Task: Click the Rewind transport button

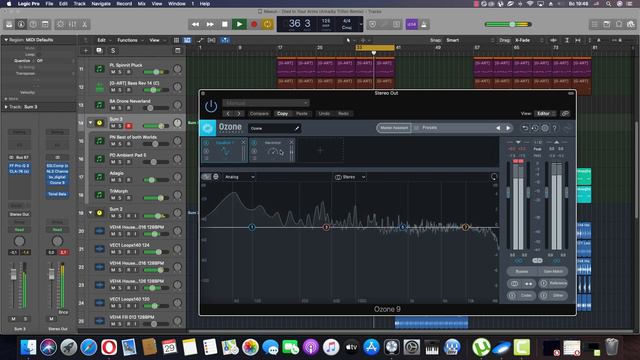Action: point(196,24)
